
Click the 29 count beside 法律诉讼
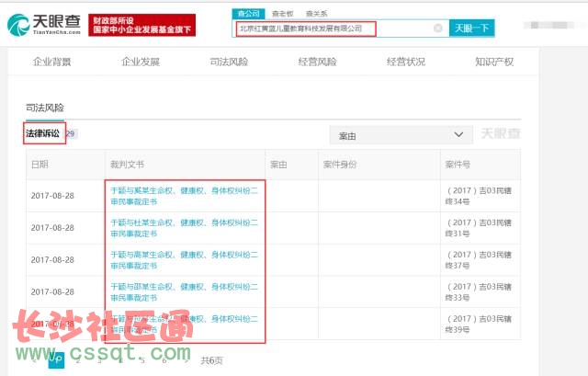click(70, 133)
